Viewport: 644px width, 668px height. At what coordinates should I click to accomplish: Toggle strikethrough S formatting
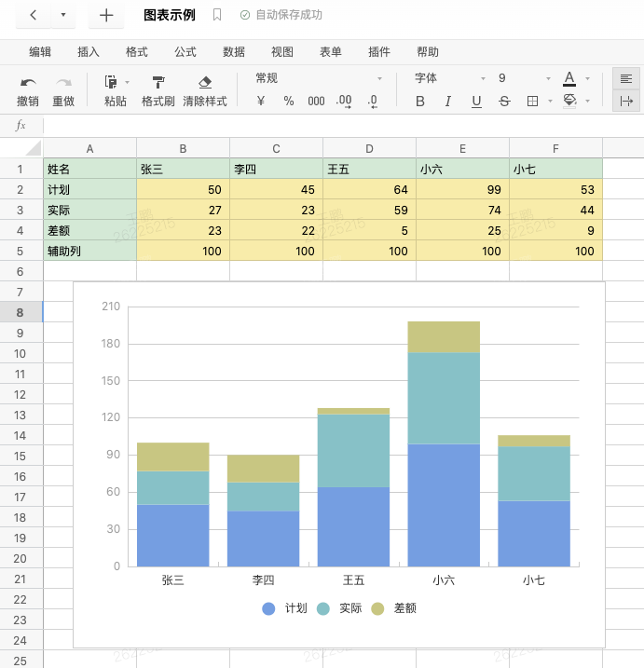pos(504,102)
